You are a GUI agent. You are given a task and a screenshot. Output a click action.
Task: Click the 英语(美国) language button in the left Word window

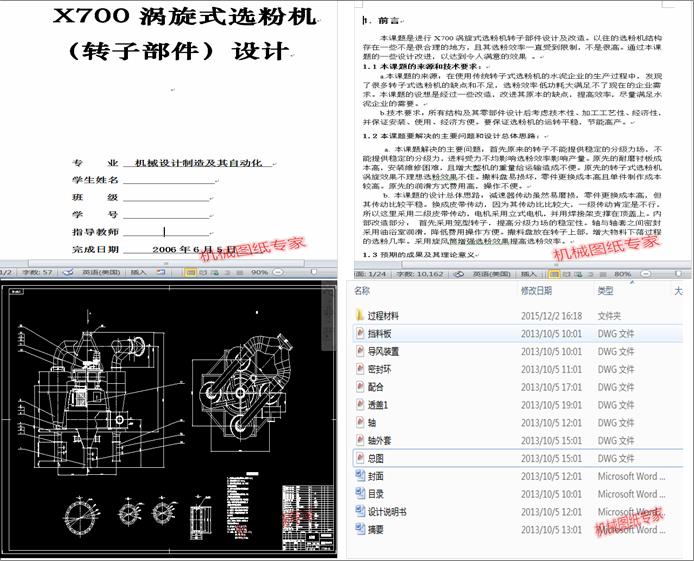101,272
